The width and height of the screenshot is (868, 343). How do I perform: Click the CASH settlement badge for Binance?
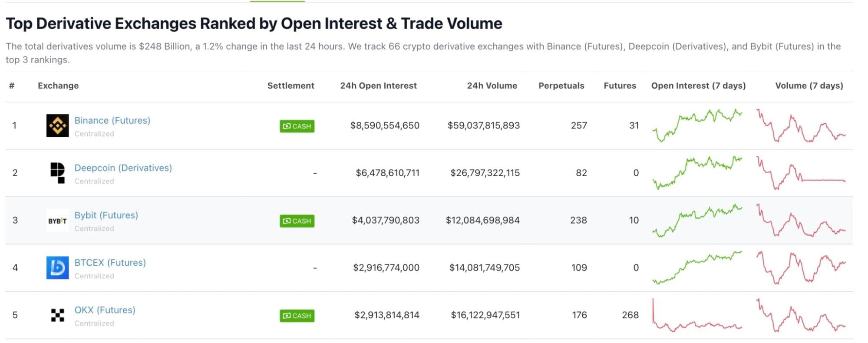[297, 126]
